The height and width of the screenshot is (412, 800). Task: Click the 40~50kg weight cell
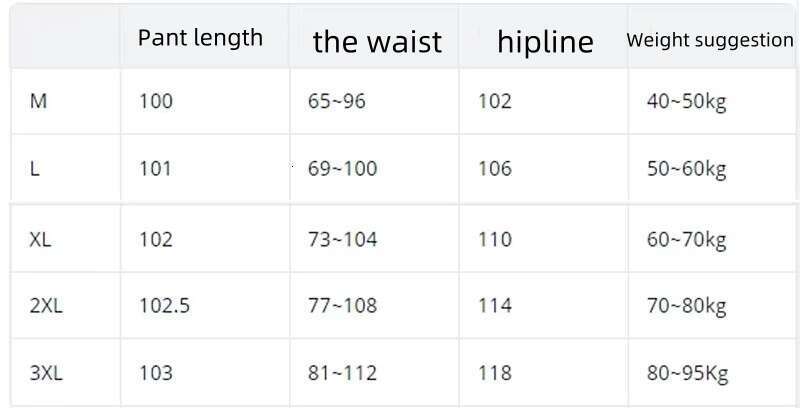click(x=686, y=101)
